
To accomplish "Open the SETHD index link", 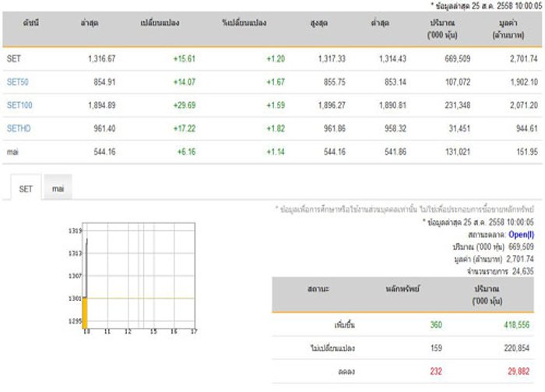I will [x=19, y=128].
